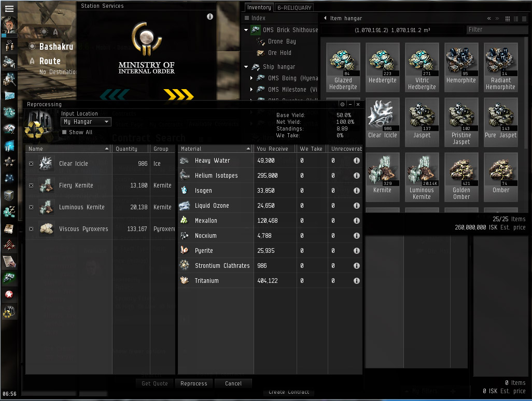
Task: Open Ore Hold in inventory tree
Action: 279,53
